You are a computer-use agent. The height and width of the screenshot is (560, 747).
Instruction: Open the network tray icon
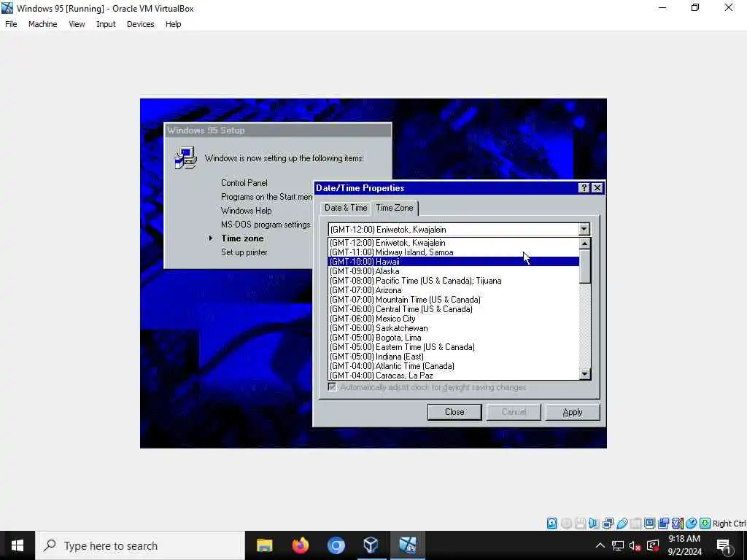click(617, 545)
